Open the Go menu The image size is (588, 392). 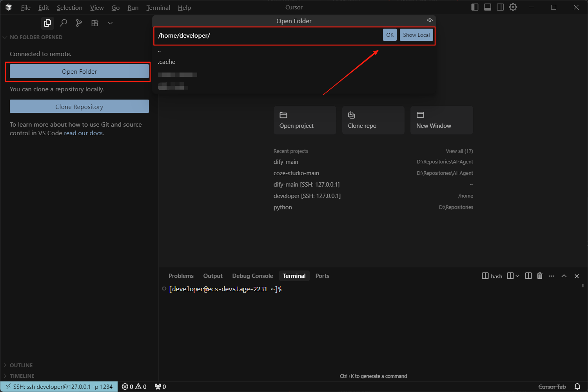(116, 7)
